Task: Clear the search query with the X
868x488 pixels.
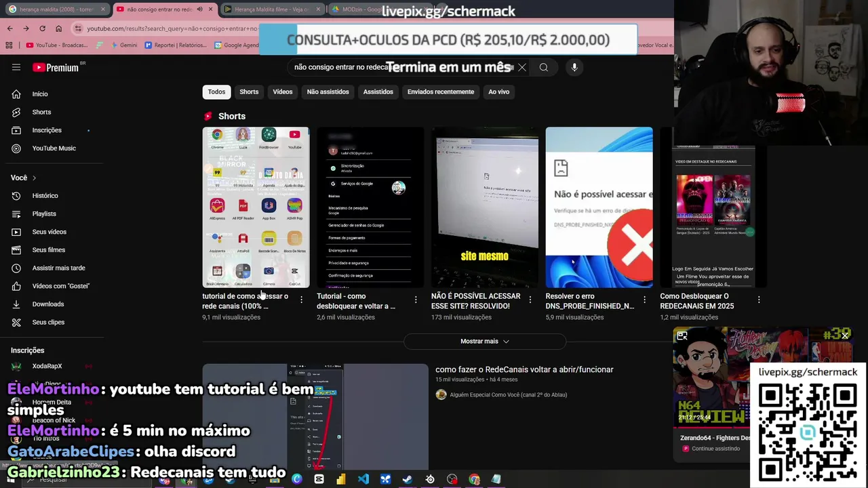Action: point(521,67)
